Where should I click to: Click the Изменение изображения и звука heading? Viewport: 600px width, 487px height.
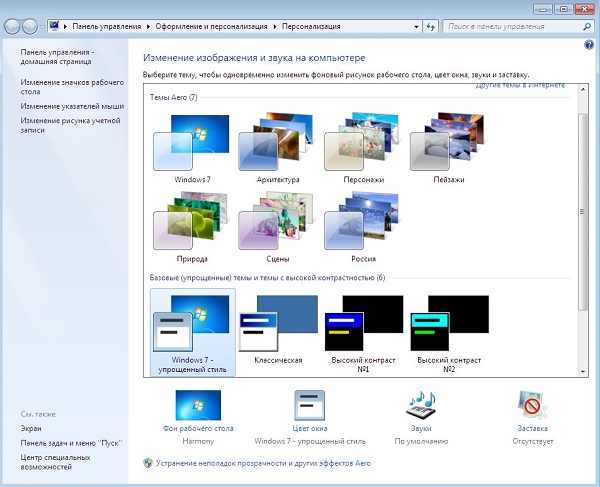[x=254, y=58]
